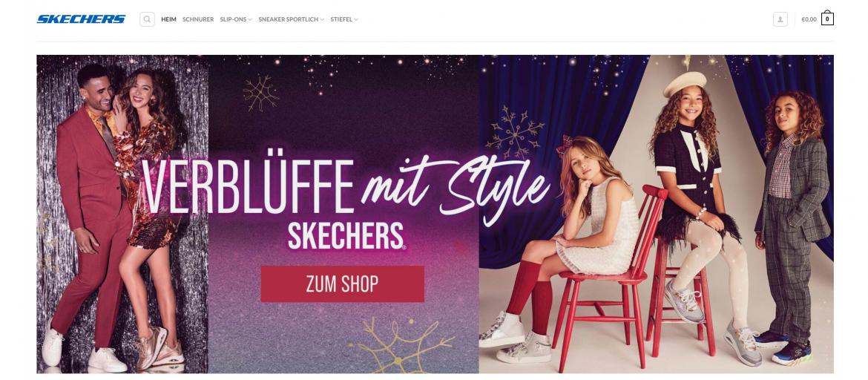Click the red ZUM SHOP button
Image resolution: width=868 pixels, height=380 pixels.
(343, 284)
